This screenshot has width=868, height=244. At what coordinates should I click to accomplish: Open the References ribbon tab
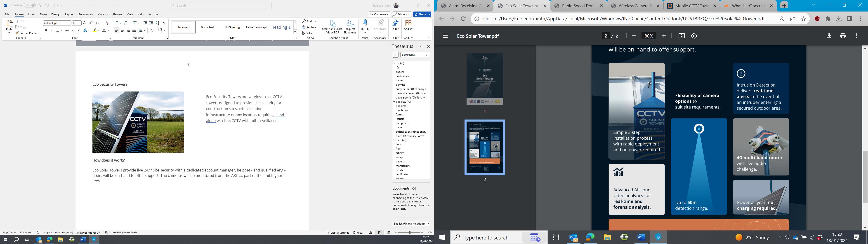[85, 14]
